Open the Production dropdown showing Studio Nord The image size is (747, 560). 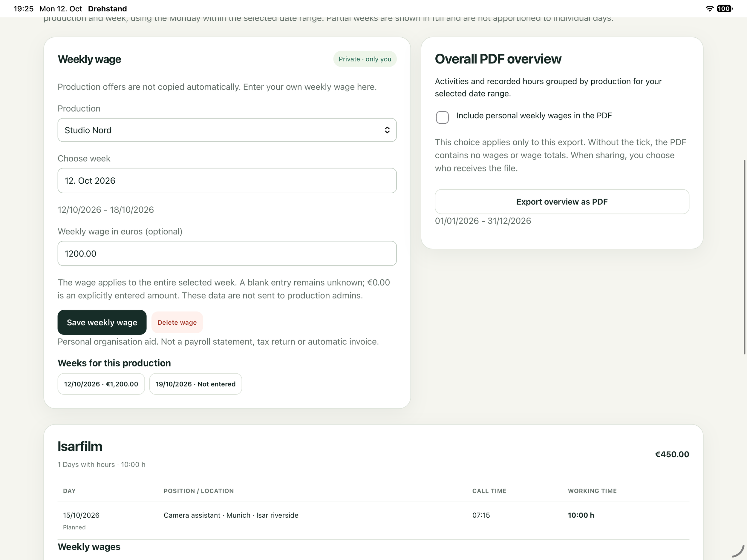point(227,130)
